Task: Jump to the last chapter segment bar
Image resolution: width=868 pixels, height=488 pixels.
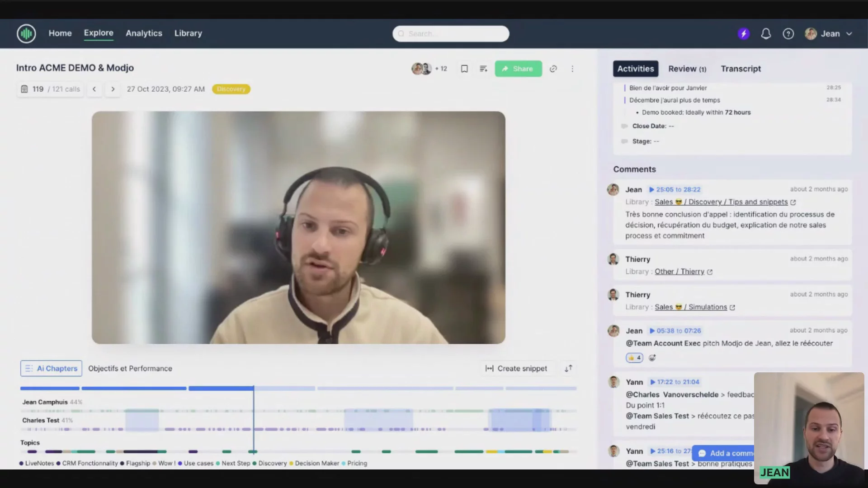Action: tap(541, 389)
